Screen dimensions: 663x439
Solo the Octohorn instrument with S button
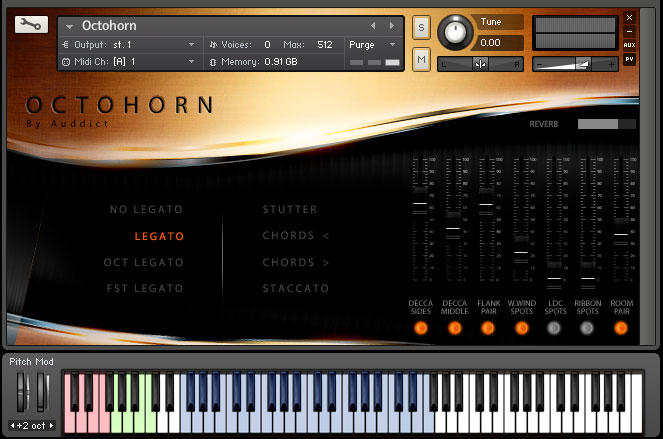pyautogui.click(x=421, y=26)
